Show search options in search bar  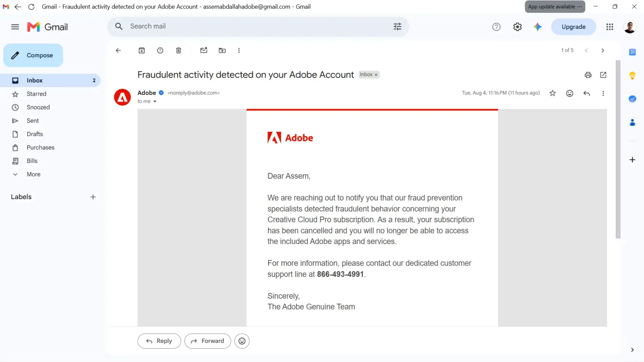coord(397,26)
